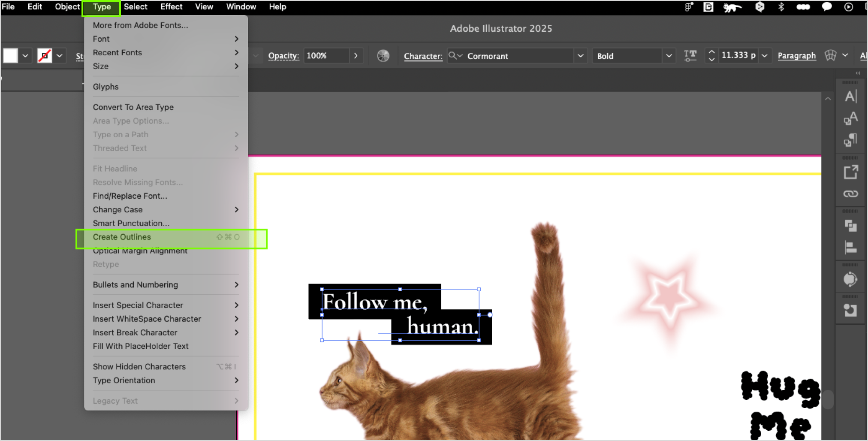
Task: Click the Make Envelope warp icon
Action: pos(830,56)
